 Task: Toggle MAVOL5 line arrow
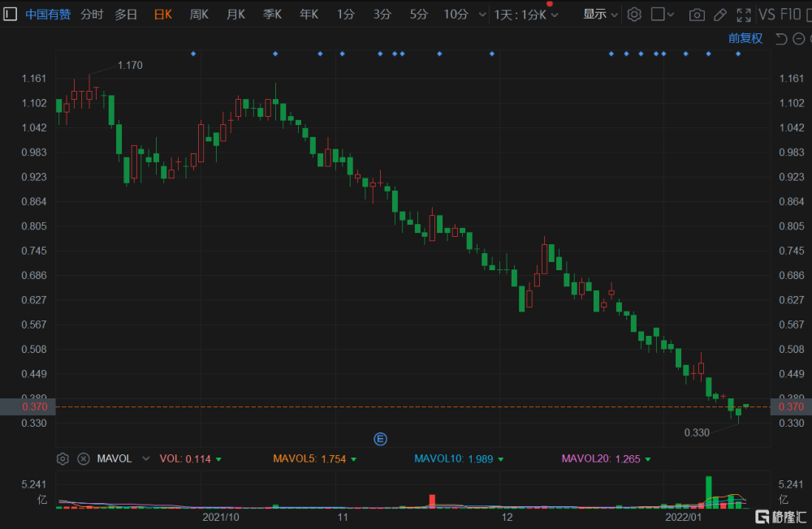click(x=354, y=459)
